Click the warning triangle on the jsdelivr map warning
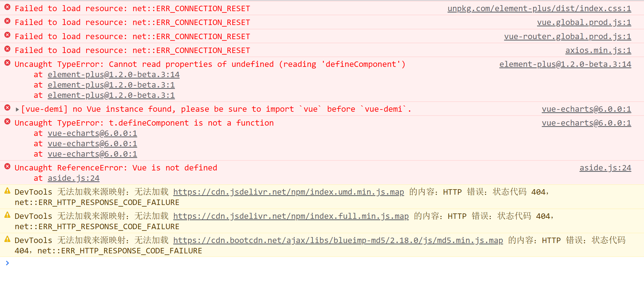 [7, 191]
